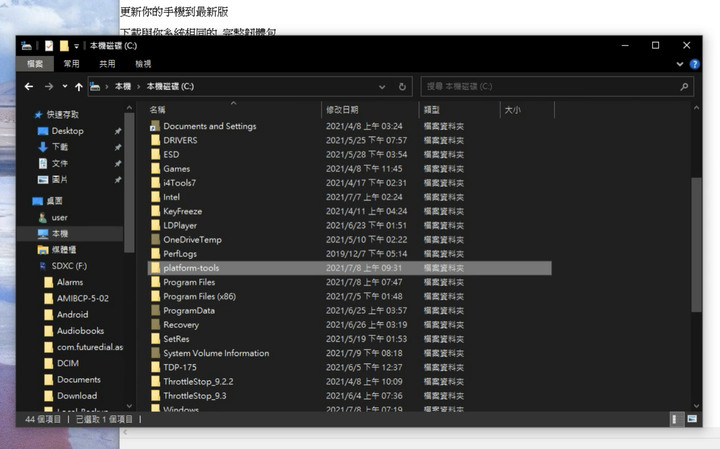The height and width of the screenshot is (449, 720).
Task: Select the i4Tools7 folder icon
Action: point(155,183)
